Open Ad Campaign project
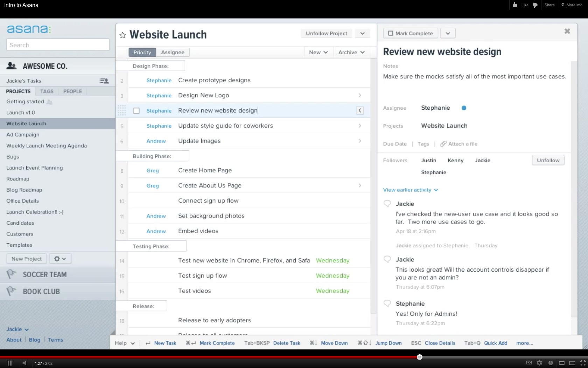The height and width of the screenshot is (368, 588). 23,135
